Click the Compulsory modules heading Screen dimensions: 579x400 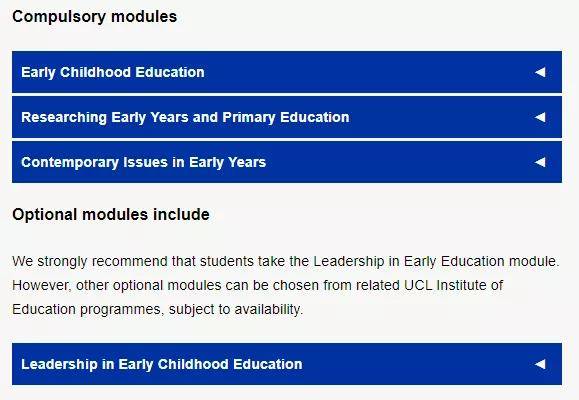pyautogui.click(x=95, y=17)
